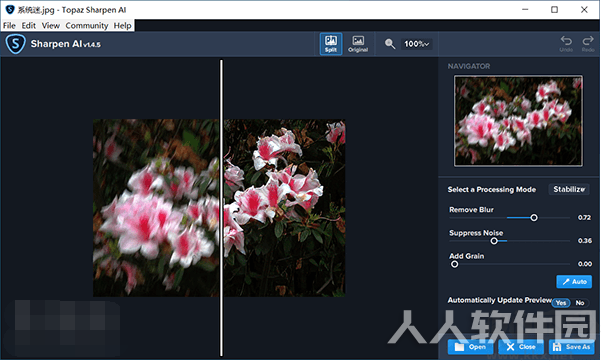
Task: Switch to Split view mode
Action: click(331, 44)
